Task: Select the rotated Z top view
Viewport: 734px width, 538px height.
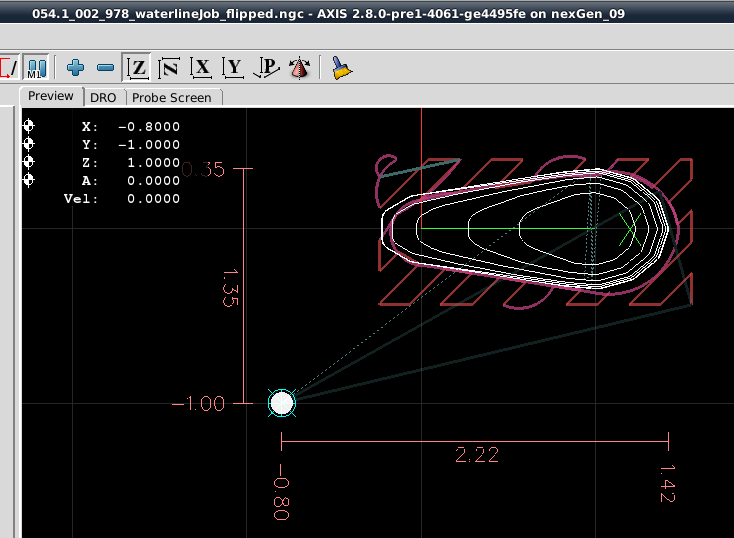Action: click(169, 68)
